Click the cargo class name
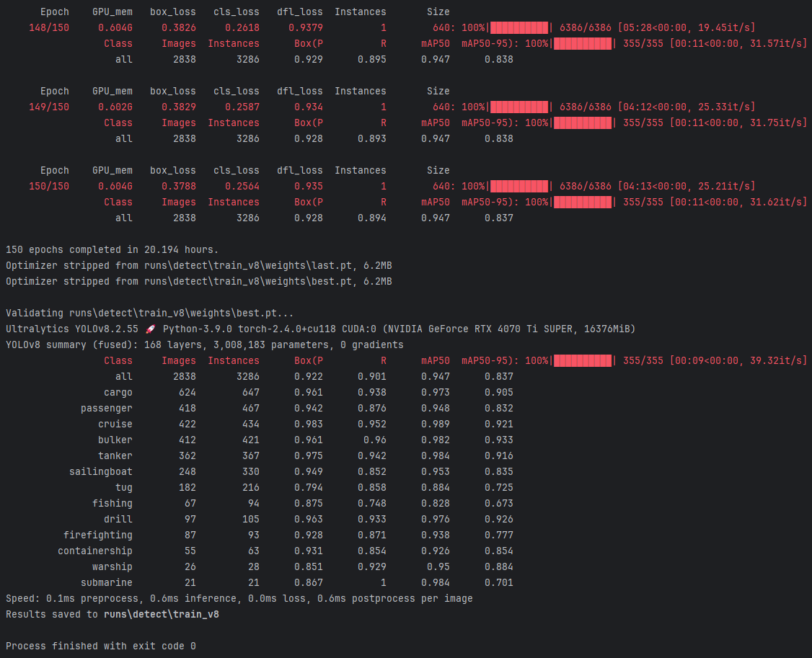The width and height of the screenshot is (812, 658). pyautogui.click(x=118, y=392)
